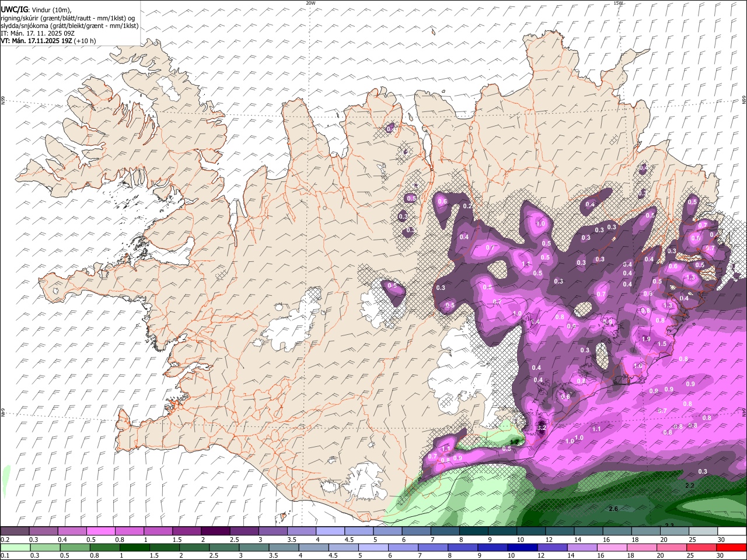The image size is (747, 560).
Task: Click the lavender 4–4.5 swatch in upper legend row
Action: (330, 531)
